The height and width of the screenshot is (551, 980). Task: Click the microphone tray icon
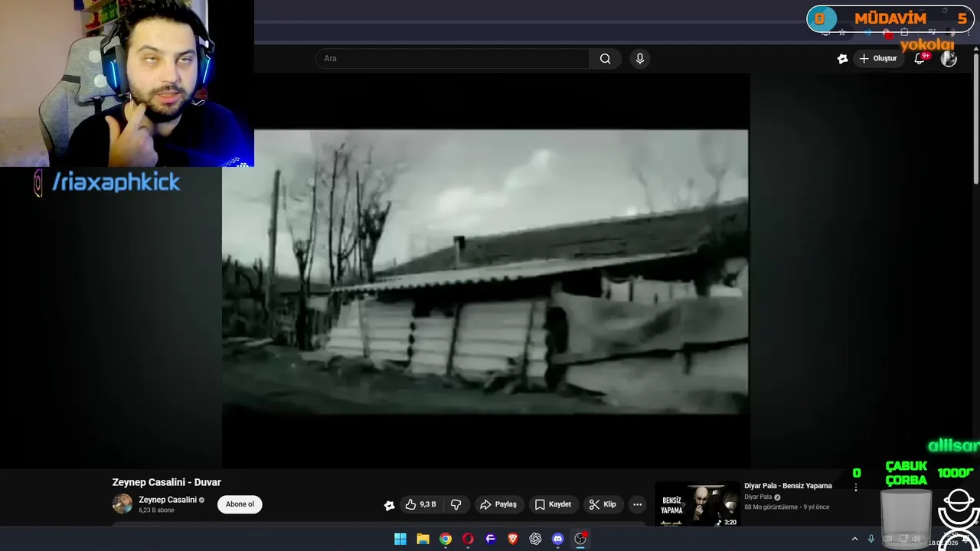point(871,539)
